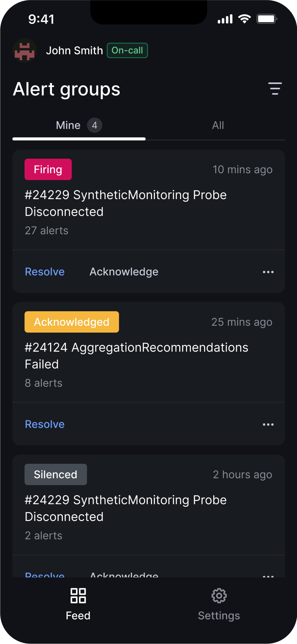Expand three-dot menu on Acknowledged alert
The width and height of the screenshot is (297, 644).
coord(268,425)
